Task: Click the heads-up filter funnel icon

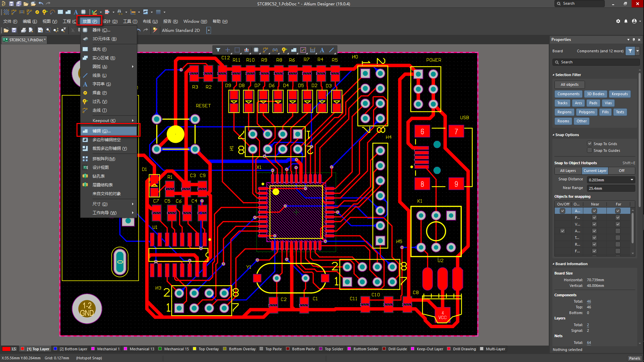Action: 218,50
